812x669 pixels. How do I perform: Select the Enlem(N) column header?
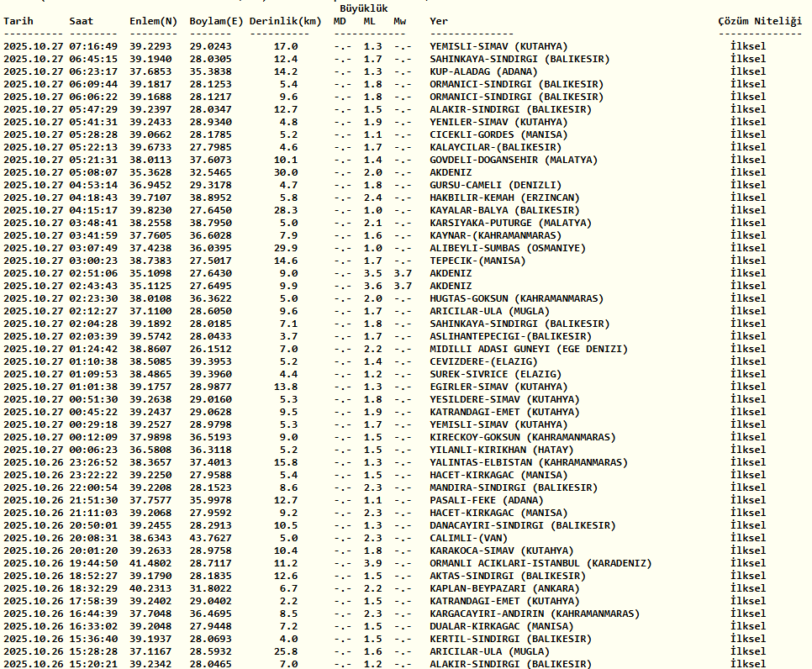tap(153, 20)
